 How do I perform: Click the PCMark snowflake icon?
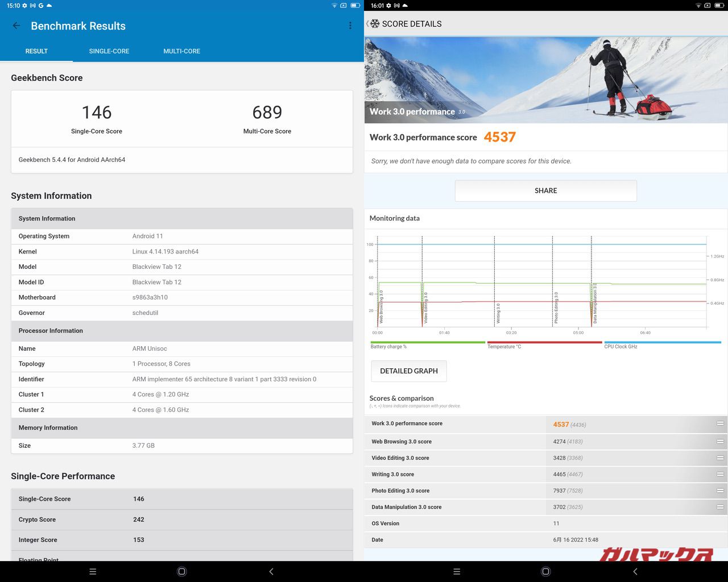(375, 24)
